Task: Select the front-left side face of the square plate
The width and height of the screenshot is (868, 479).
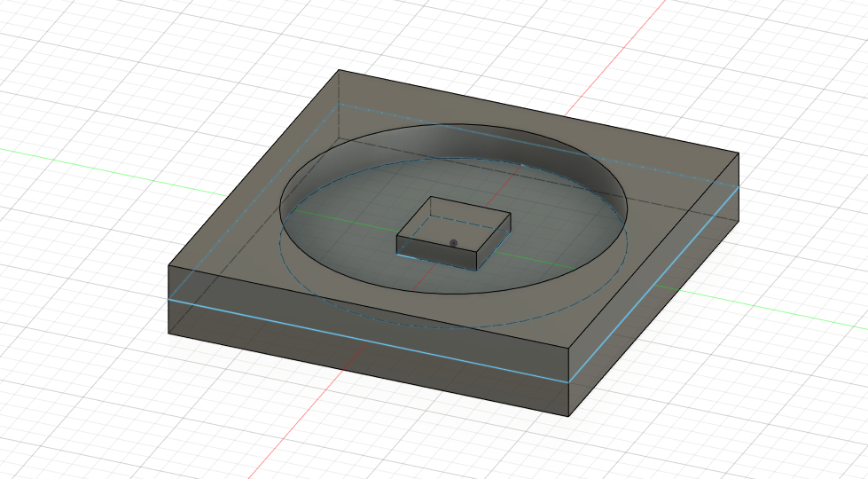Action: (x=369, y=341)
